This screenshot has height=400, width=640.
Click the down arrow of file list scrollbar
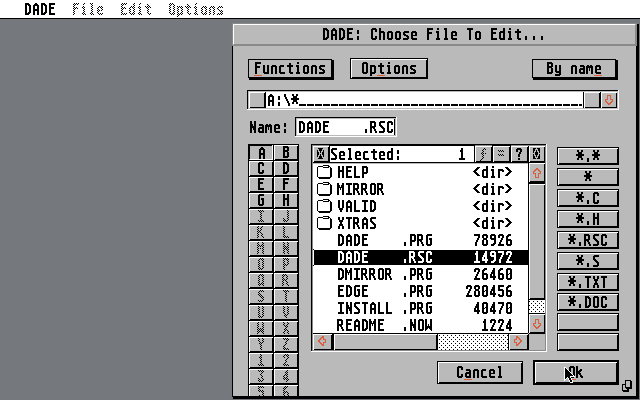coord(536,324)
